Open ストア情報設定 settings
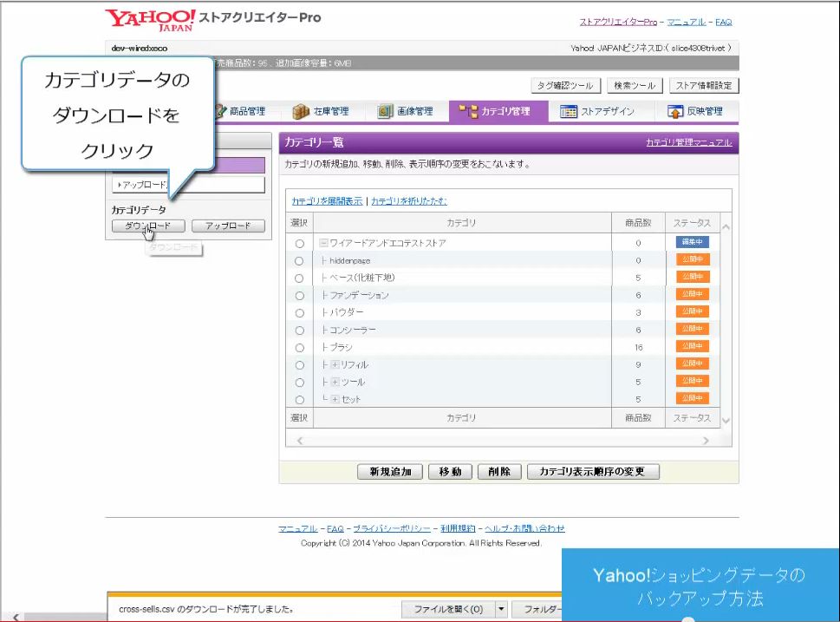Viewport: 840px width, 622px height. (703, 86)
